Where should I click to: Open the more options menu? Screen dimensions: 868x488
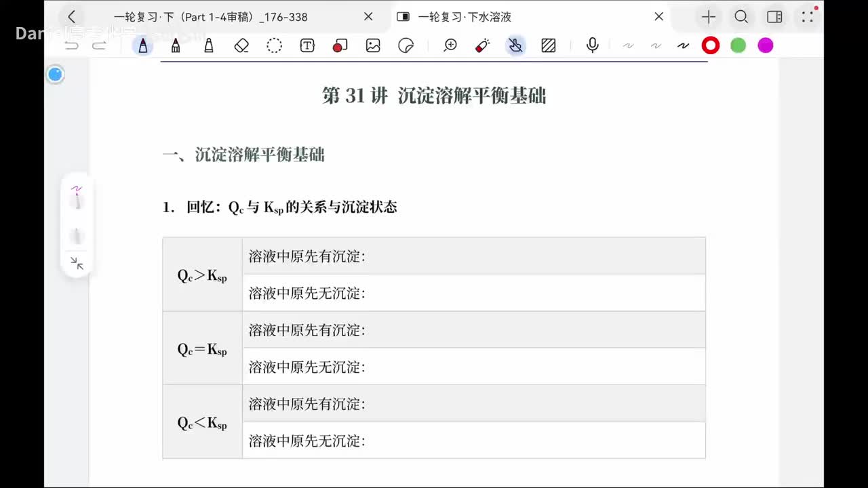(807, 17)
